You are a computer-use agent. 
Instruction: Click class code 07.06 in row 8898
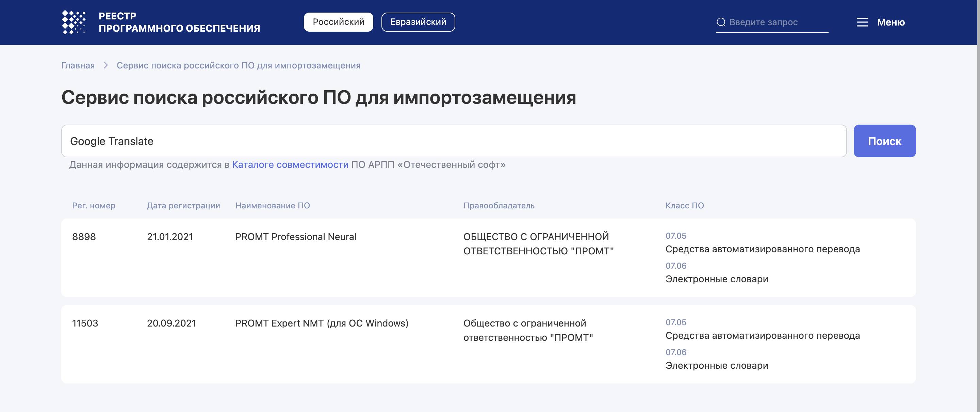coord(676,266)
